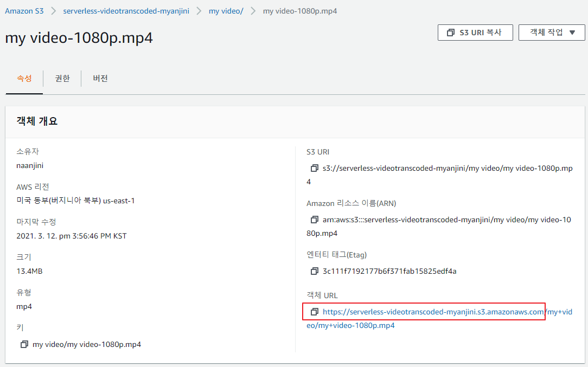Select the last modified date 2021. 3. 12.

coord(37,236)
